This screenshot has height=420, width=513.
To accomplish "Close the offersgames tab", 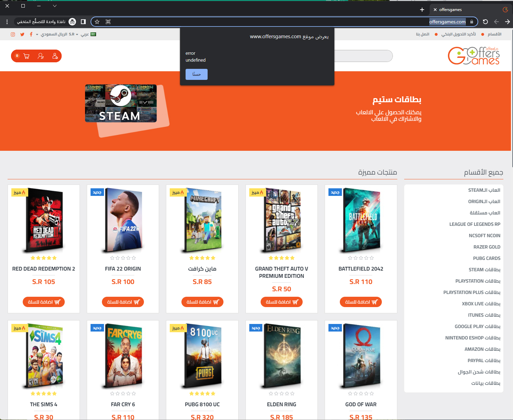I will (x=435, y=10).
